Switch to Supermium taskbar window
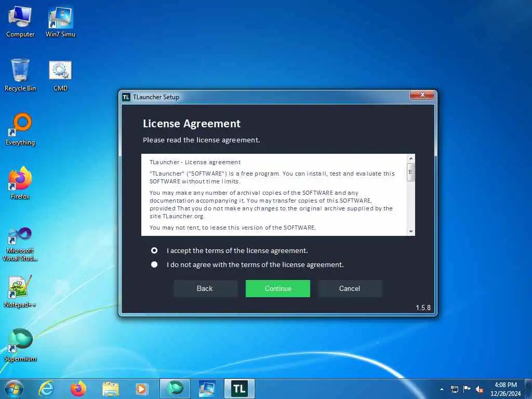 pyautogui.click(x=175, y=389)
